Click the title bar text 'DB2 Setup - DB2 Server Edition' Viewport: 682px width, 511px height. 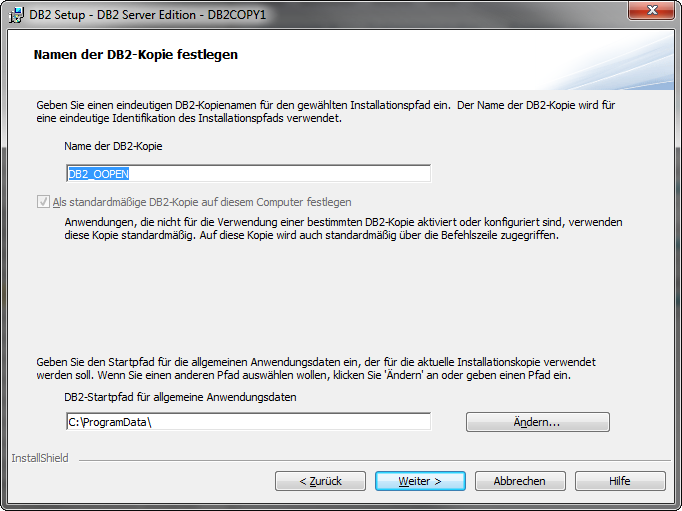coord(113,15)
